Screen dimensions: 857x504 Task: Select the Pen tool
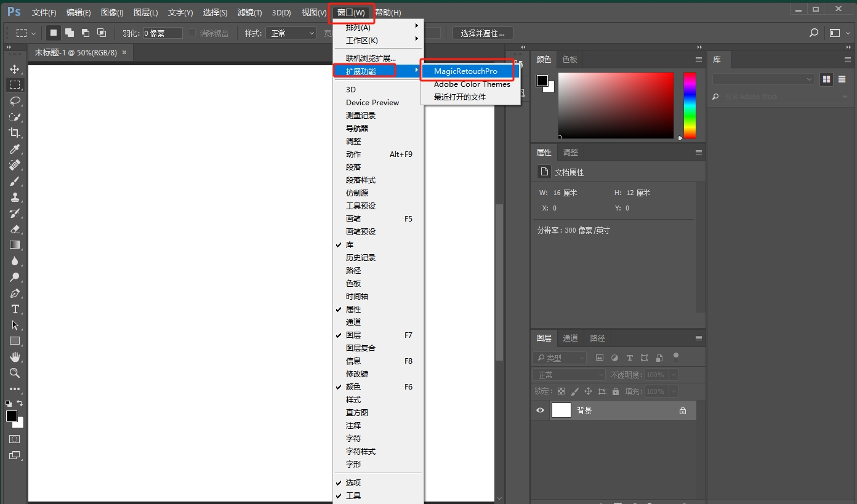coord(15,293)
